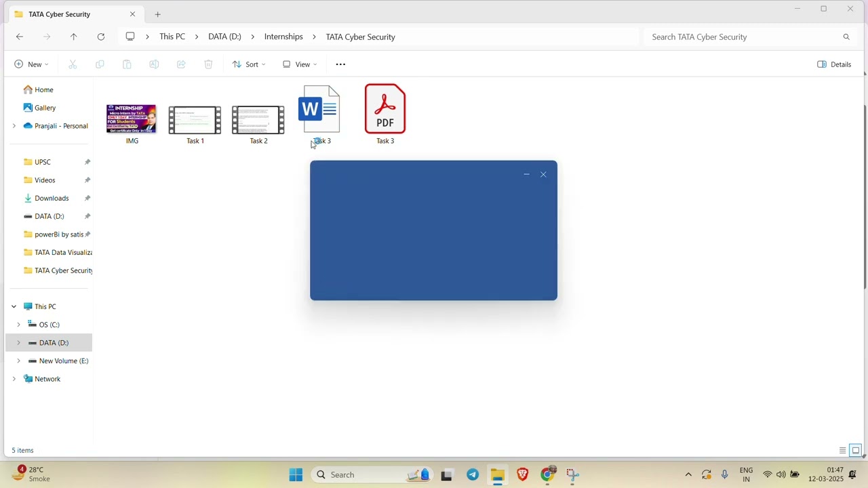Close the blue Word splash window
Screen dimensions: 868x488
543,175
